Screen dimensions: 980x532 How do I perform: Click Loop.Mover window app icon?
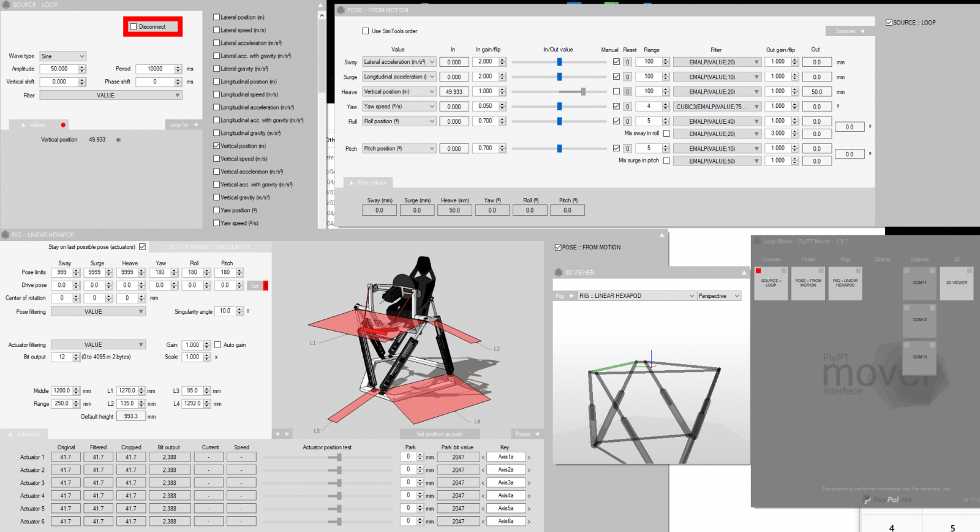pyautogui.click(x=758, y=241)
